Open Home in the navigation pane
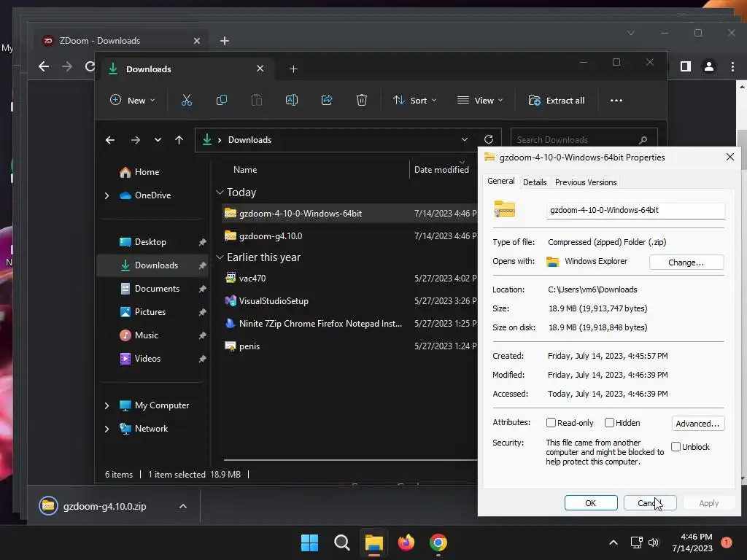This screenshot has height=560, width=747. (x=147, y=172)
